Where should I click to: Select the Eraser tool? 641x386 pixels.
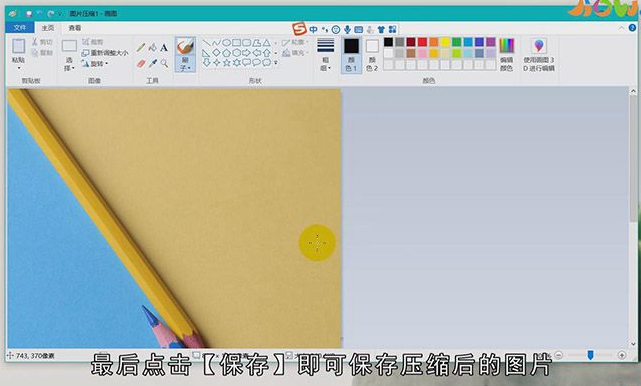click(141, 63)
